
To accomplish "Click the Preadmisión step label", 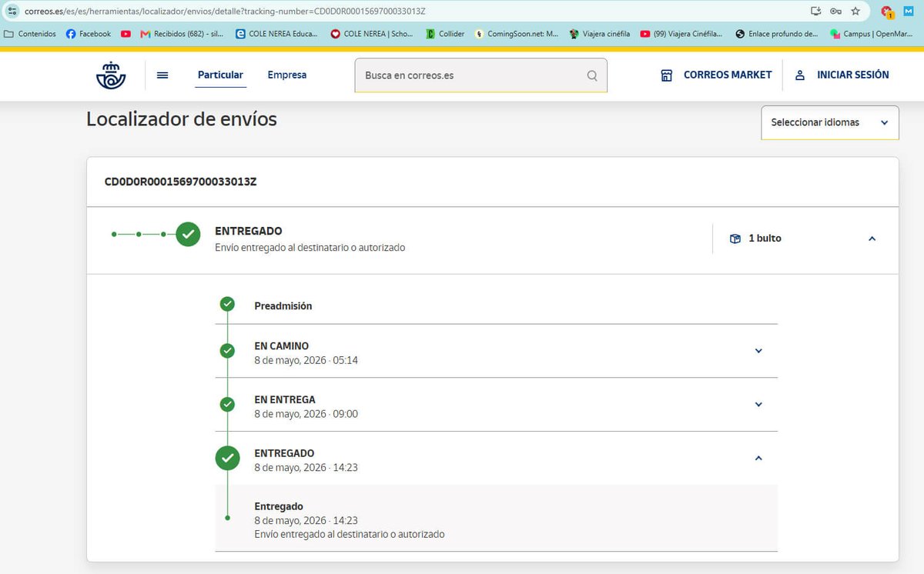I will coord(283,306).
